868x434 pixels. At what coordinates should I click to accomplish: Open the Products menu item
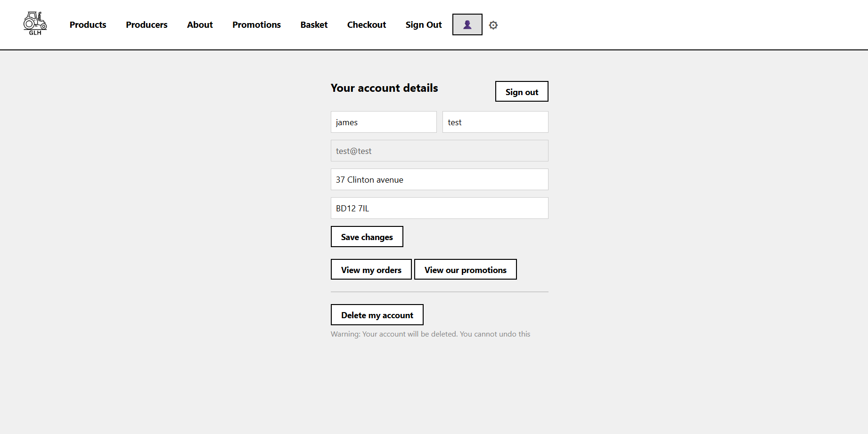tap(88, 24)
